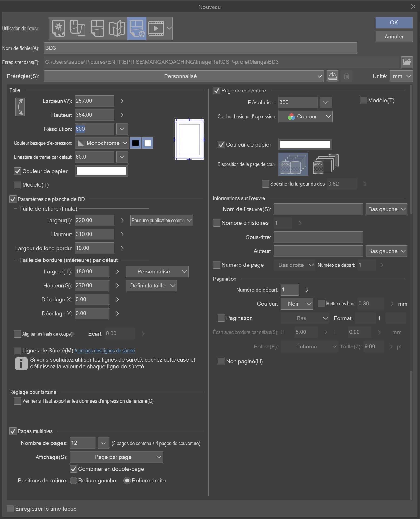Click the Nom de fichier field
Screen dimensions: 420x519
pyautogui.click(x=200, y=48)
